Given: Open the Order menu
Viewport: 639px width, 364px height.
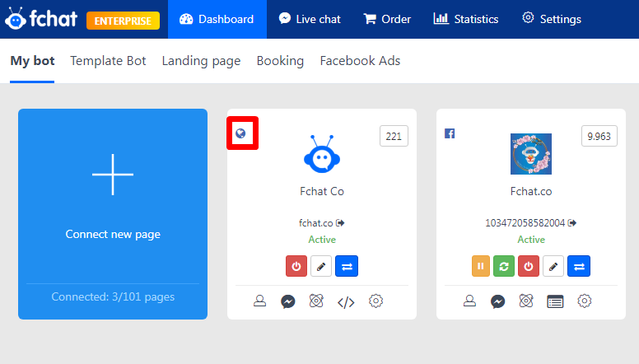Looking at the screenshot, I should (387, 19).
